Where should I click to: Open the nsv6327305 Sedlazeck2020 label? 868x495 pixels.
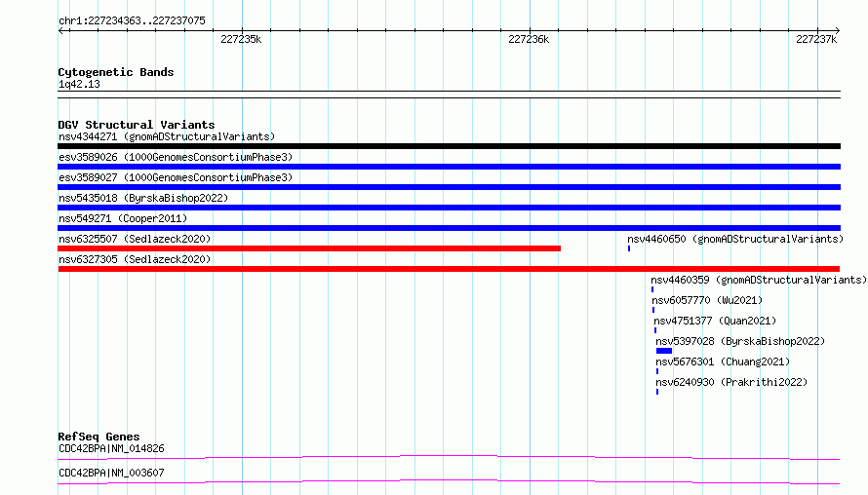(x=135, y=259)
